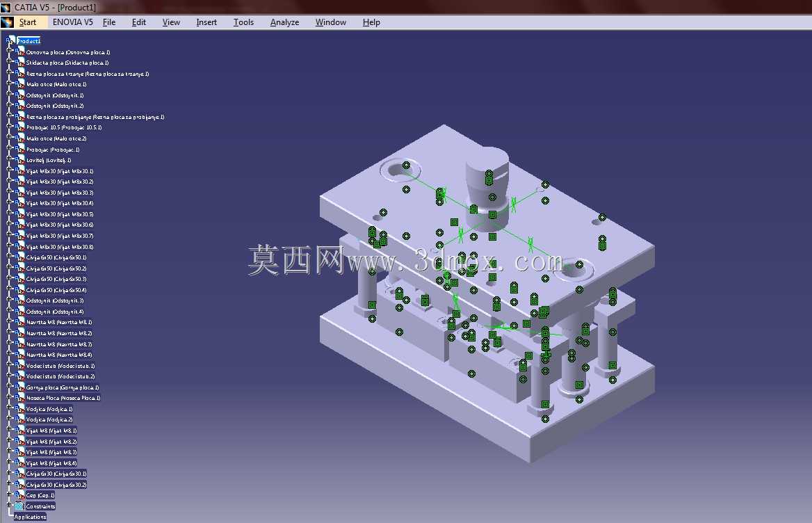Click part icon of Navrtka M8.2
Image resolution: width=812 pixels, height=523 pixels.
pyautogui.click(x=19, y=332)
